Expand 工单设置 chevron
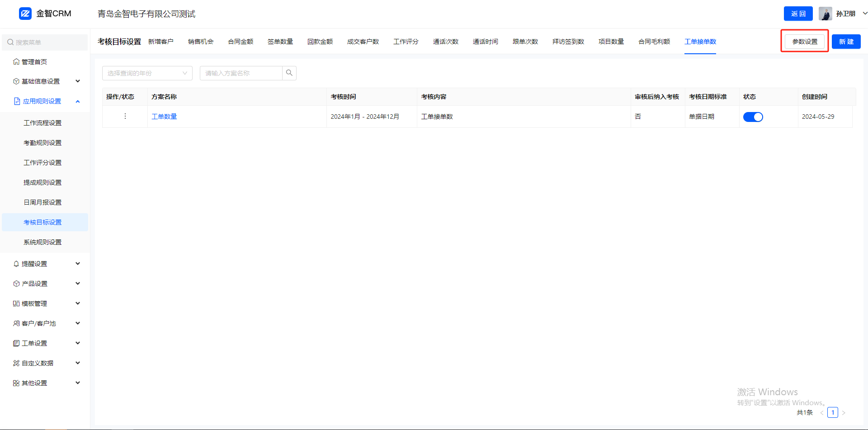Screen dimensions: 868x430 pyautogui.click(x=78, y=343)
